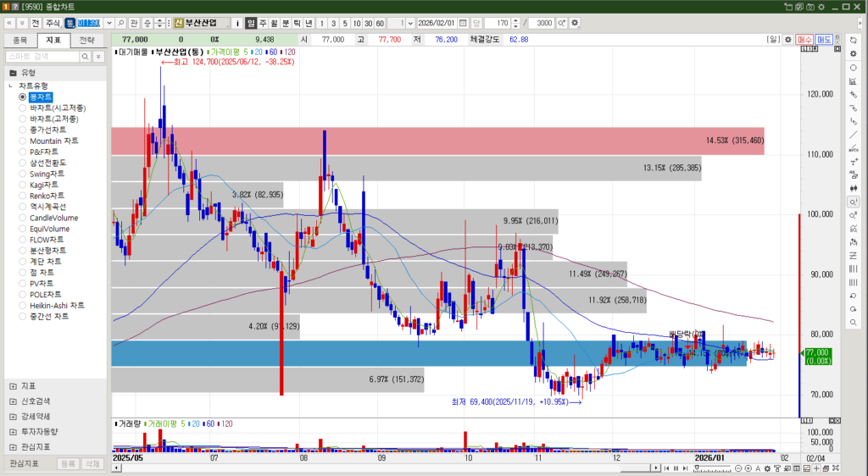The height and width of the screenshot is (476, 868).
Task: Click the stock info 'i' icon
Action: [238, 22]
